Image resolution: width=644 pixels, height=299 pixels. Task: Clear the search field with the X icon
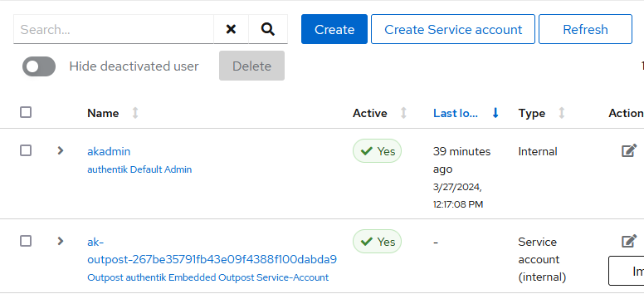pos(231,29)
